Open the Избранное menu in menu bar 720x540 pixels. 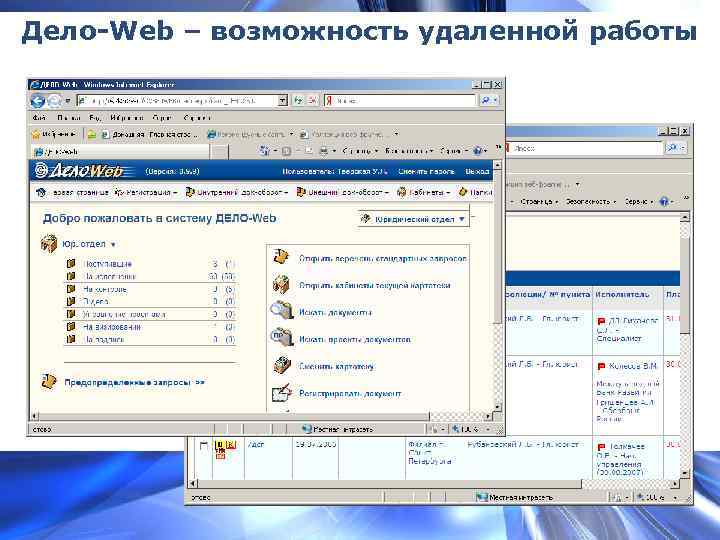[127, 118]
